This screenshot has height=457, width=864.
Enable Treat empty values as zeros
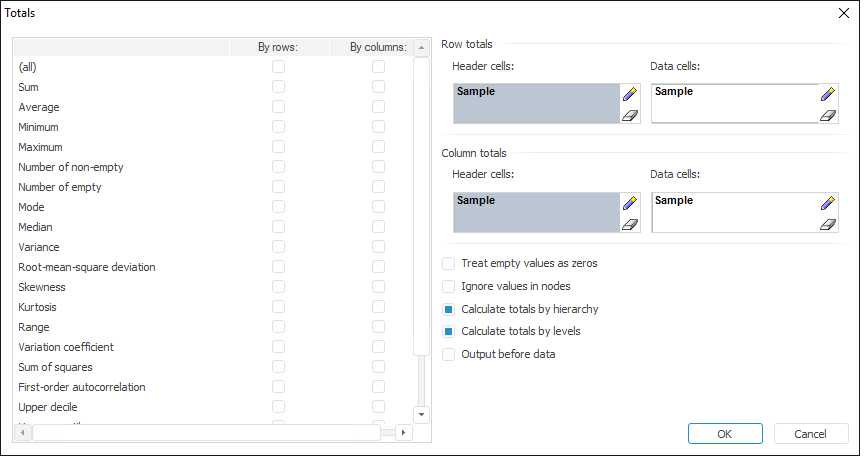tap(449, 264)
